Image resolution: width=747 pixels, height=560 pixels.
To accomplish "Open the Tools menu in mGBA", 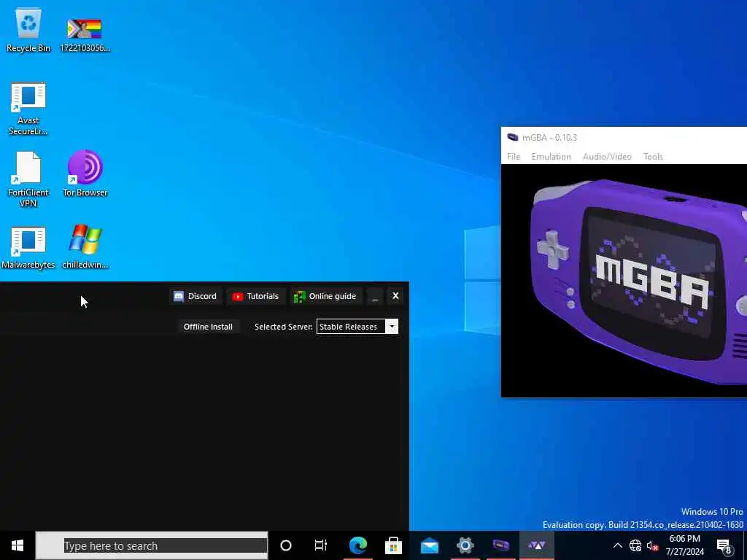I will point(653,157).
